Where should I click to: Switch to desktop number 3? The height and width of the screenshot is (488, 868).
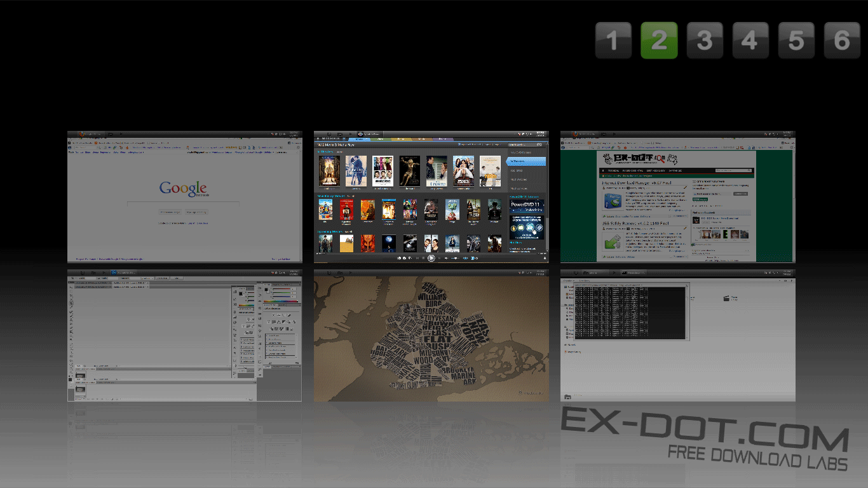click(705, 41)
